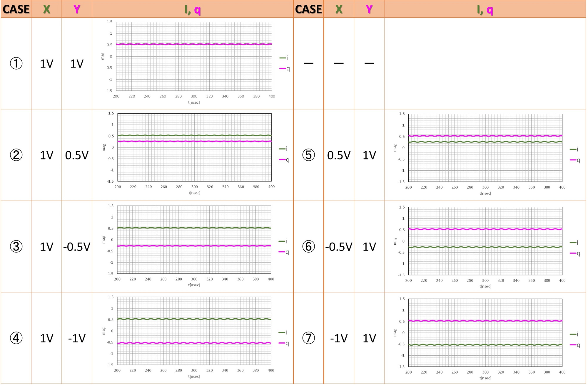Click the magenta Y header above case ⑤ row

[x=369, y=9]
